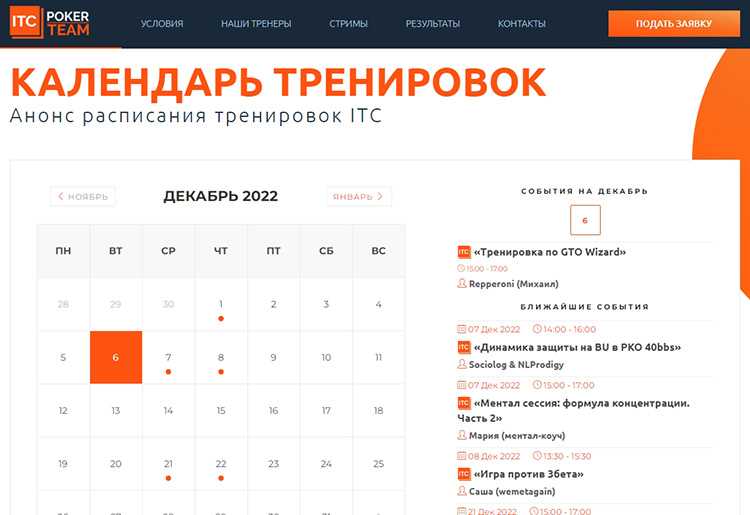
Task: Select December 8 in calendar
Action: [221, 357]
